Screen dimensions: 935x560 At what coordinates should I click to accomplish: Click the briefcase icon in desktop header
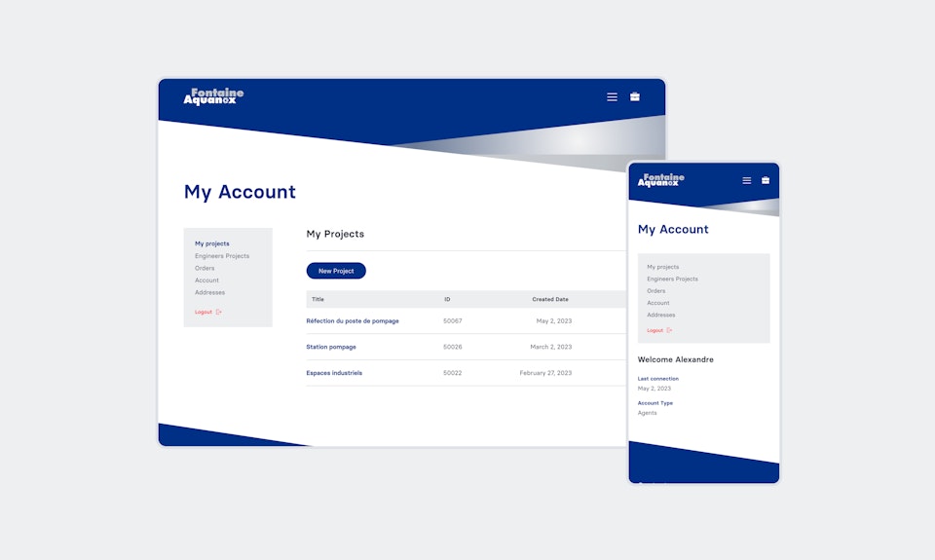pyautogui.click(x=635, y=97)
